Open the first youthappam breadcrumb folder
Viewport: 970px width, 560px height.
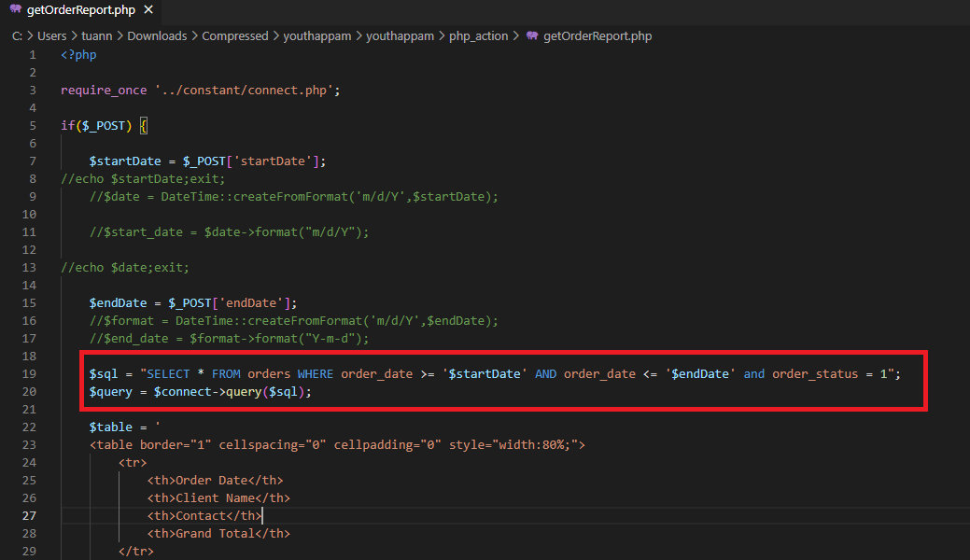pos(317,35)
